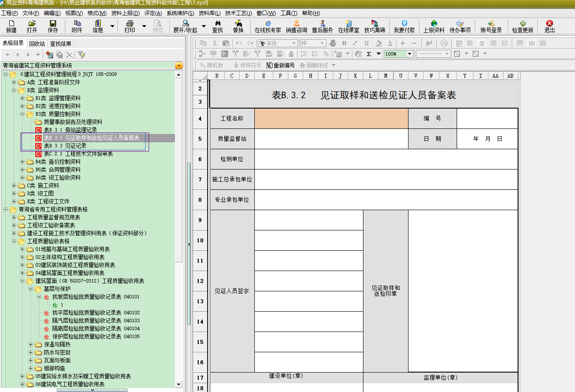Screen dimensions: 575x392
Task: Open a file with the 打开 icon
Action: (x=32, y=26)
